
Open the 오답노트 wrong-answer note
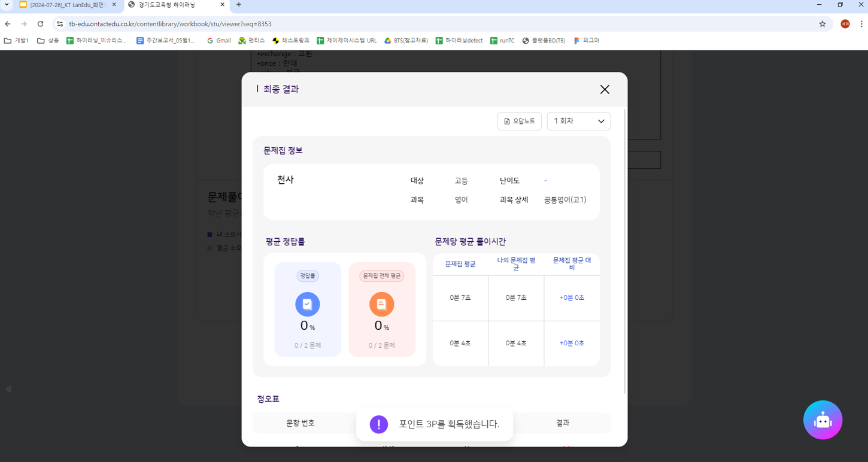click(519, 121)
